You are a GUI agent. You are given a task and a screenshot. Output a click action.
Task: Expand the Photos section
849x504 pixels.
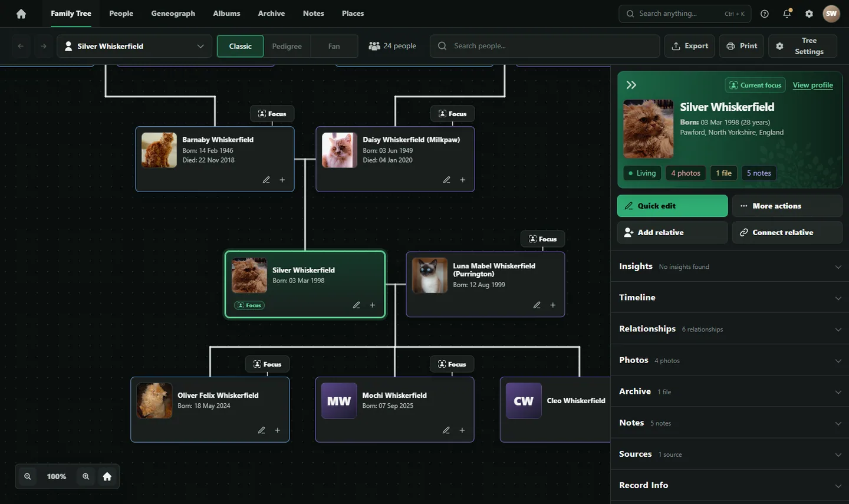729,360
